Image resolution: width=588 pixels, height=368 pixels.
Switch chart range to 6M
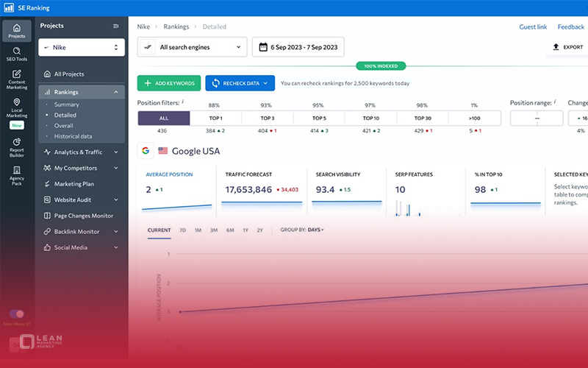pos(230,230)
